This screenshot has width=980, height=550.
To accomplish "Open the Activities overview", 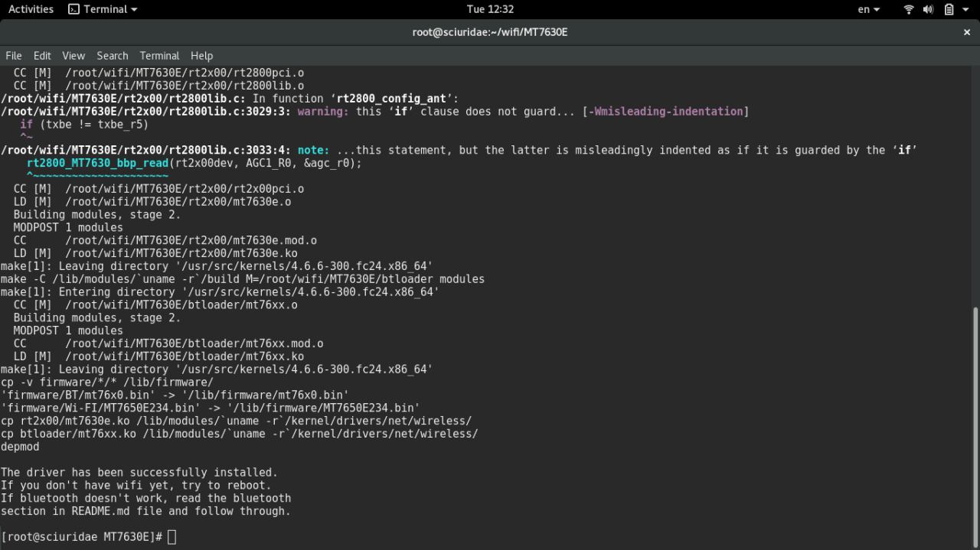I will coord(31,9).
